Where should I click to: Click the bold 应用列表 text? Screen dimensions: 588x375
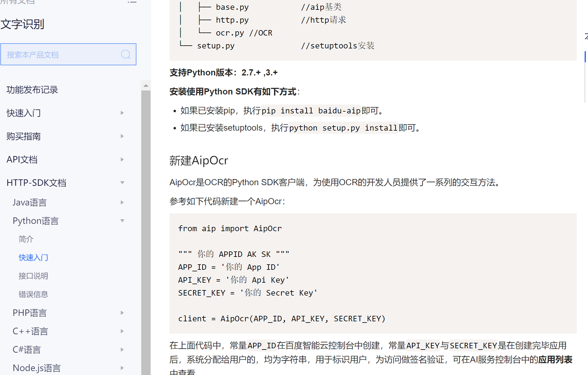pos(555,360)
